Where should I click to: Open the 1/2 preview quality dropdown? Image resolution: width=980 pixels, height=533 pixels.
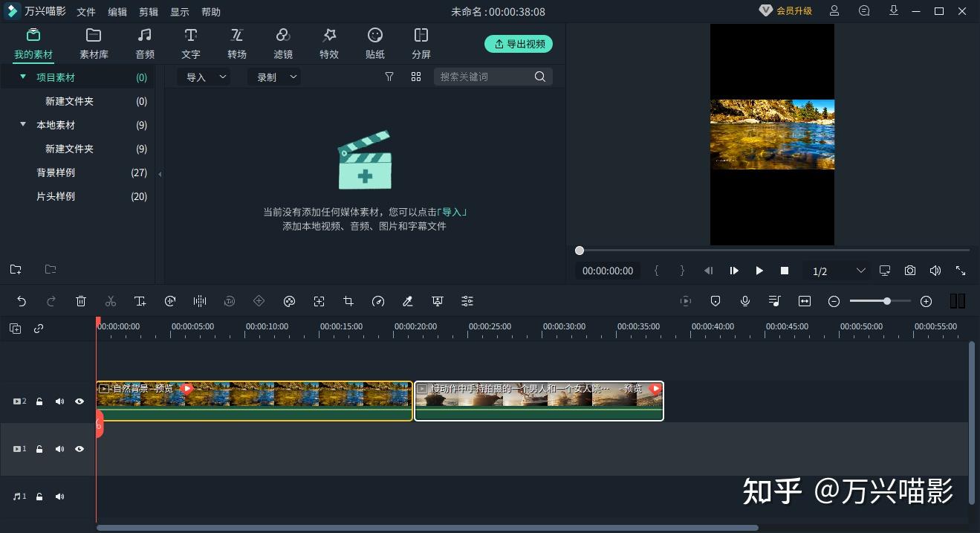[839, 271]
